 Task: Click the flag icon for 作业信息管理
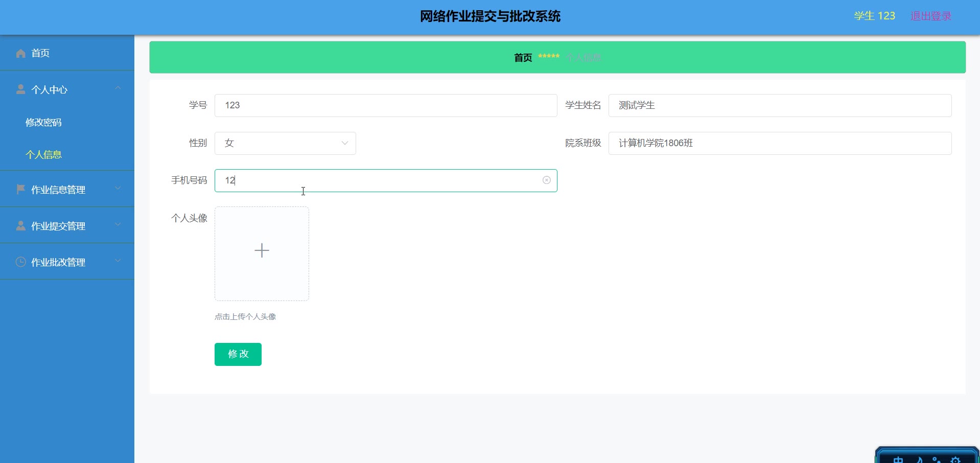click(21, 190)
